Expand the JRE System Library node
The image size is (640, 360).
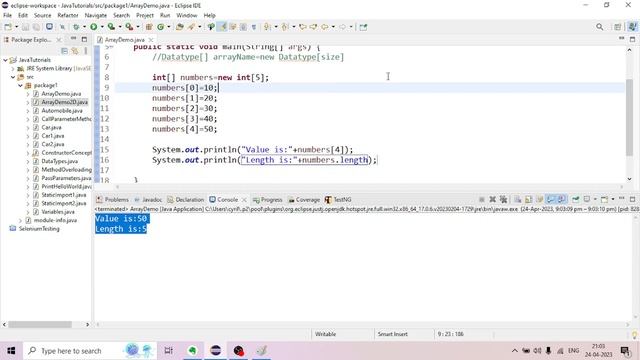point(13,69)
